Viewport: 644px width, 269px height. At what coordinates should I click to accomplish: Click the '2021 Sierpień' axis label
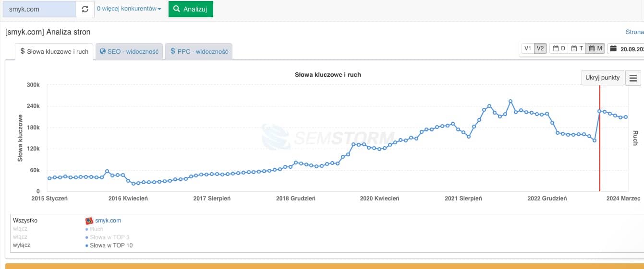pos(463,198)
